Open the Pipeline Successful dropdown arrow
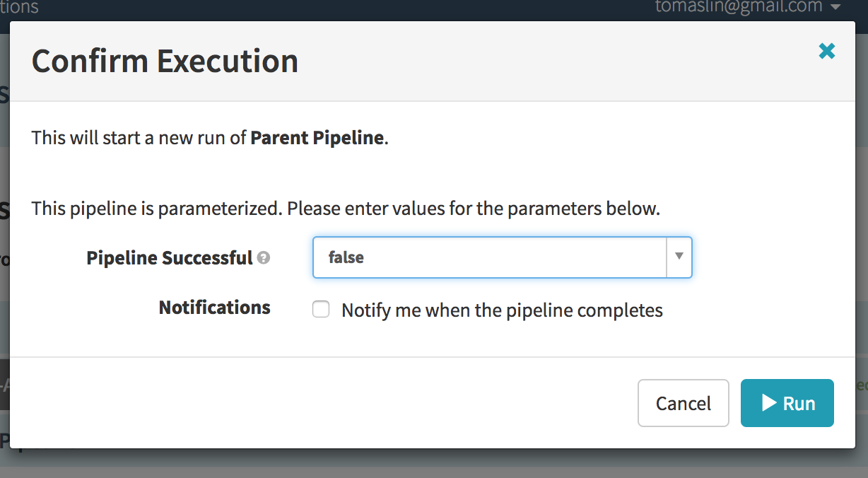This screenshot has height=478, width=868. point(679,257)
